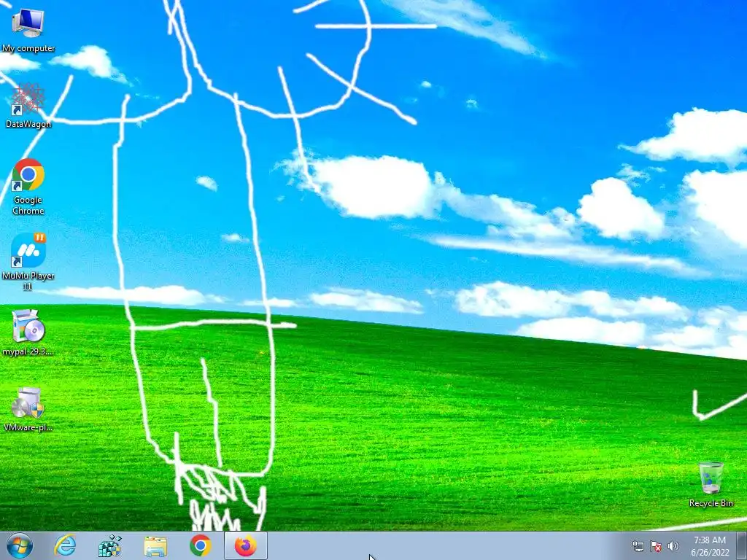Click the Show desktop button
This screenshot has width=747, height=560.
(742, 545)
